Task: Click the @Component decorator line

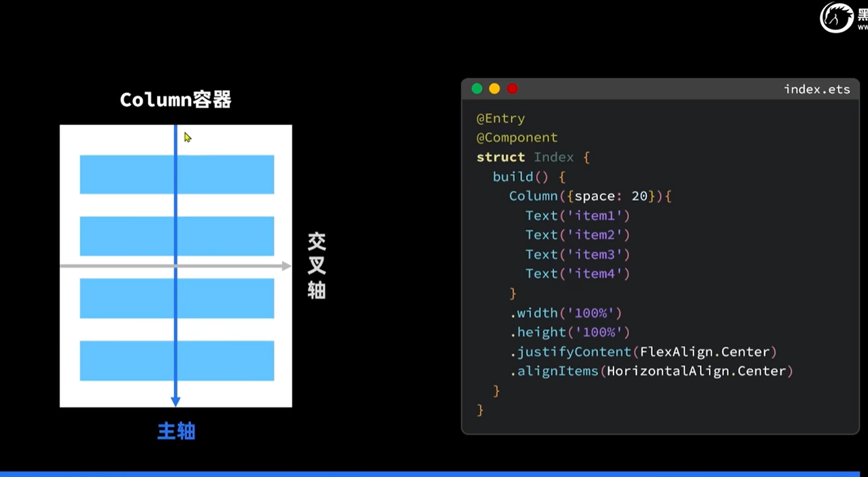Action: tap(517, 137)
